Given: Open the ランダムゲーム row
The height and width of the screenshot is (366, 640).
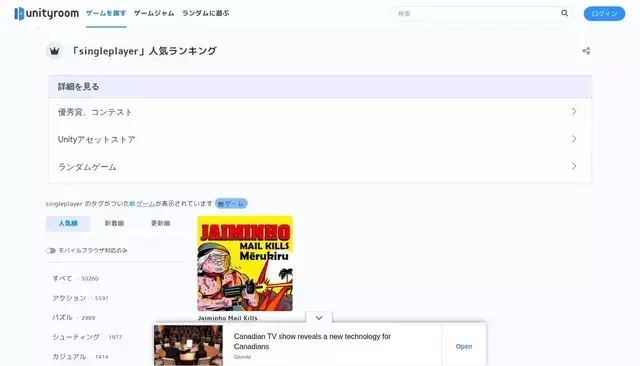Looking at the screenshot, I should [320, 166].
